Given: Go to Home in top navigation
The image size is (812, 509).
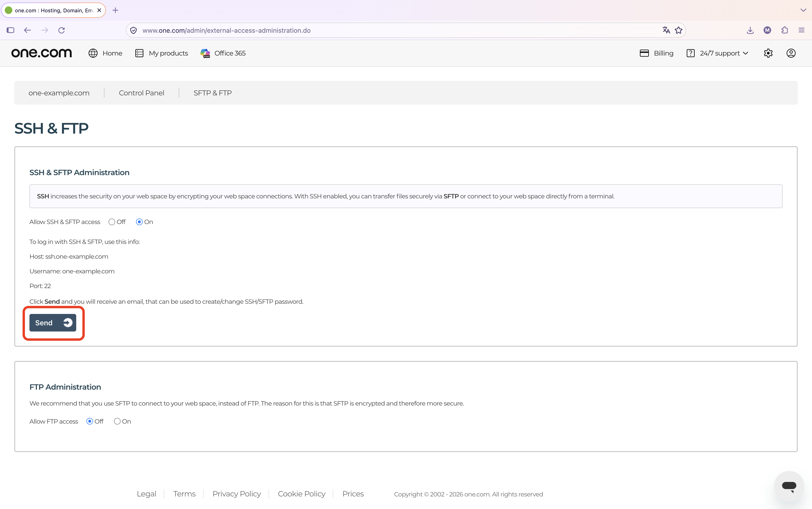Looking at the screenshot, I should (x=105, y=53).
